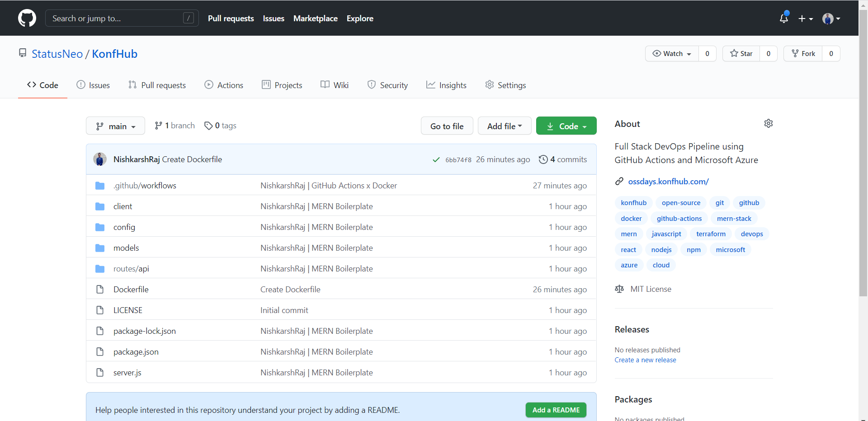Open the user avatar menu
Viewport: 868px width, 421px height.
point(831,19)
